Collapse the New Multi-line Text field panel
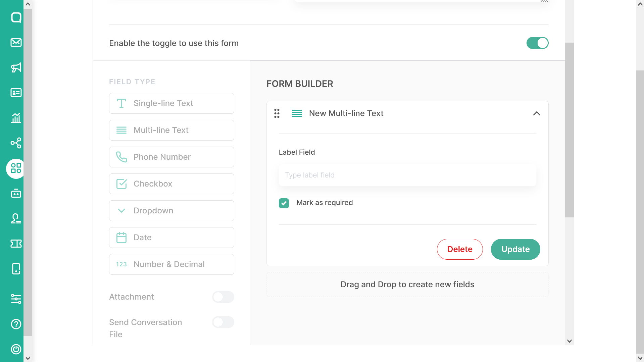This screenshot has height=362, width=644. pyautogui.click(x=537, y=113)
